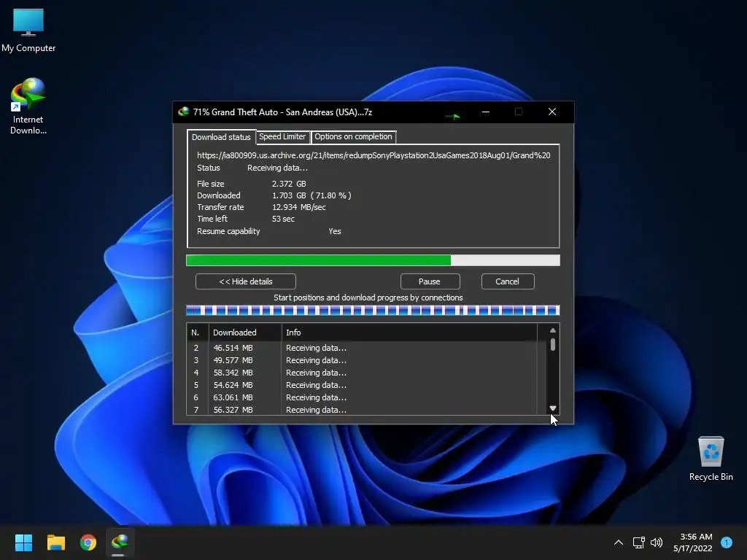This screenshot has width=747, height=560.
Task: Click the file size value 2.372 GB
Action: point(289,184)
